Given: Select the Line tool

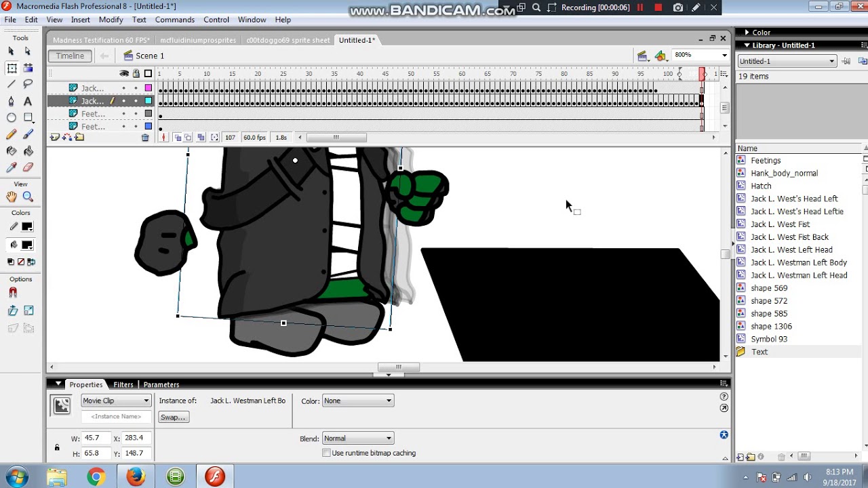Looking at the screenshot, I should point(12,84).
